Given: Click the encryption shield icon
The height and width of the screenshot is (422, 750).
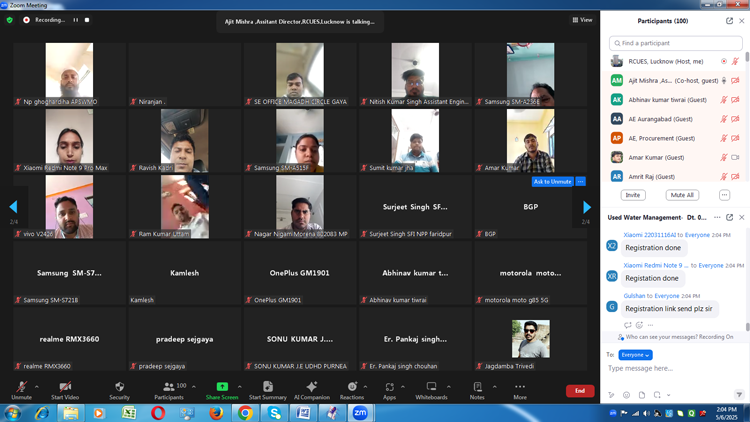Looking at the screenshot, I should coord(10,20).
